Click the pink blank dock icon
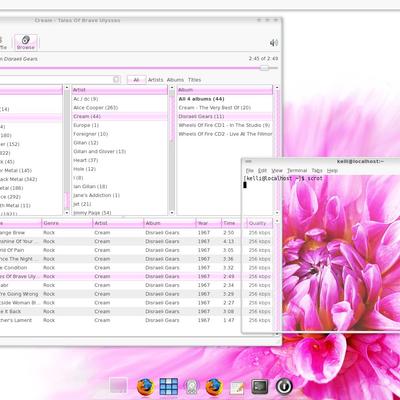 click(118, 387)
